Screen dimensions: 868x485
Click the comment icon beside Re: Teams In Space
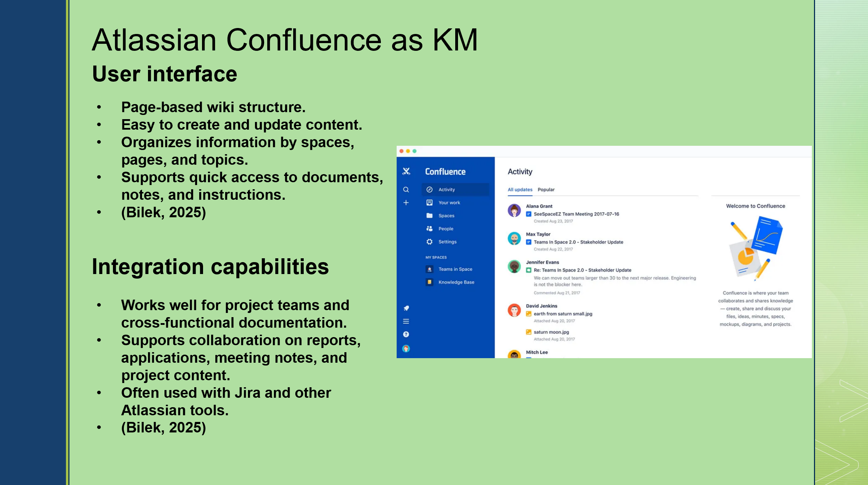[529, 270]
